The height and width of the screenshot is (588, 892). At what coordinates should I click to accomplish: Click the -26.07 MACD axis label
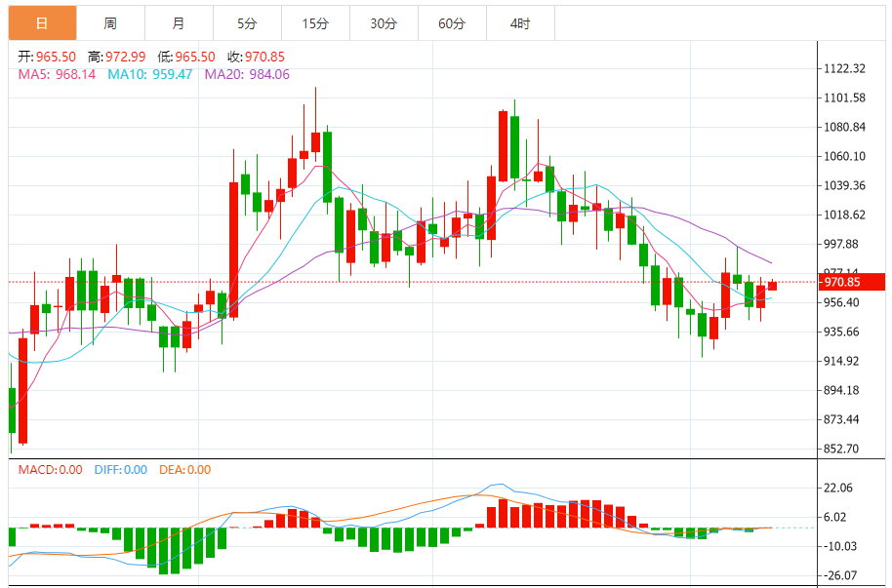pos(839,575)
